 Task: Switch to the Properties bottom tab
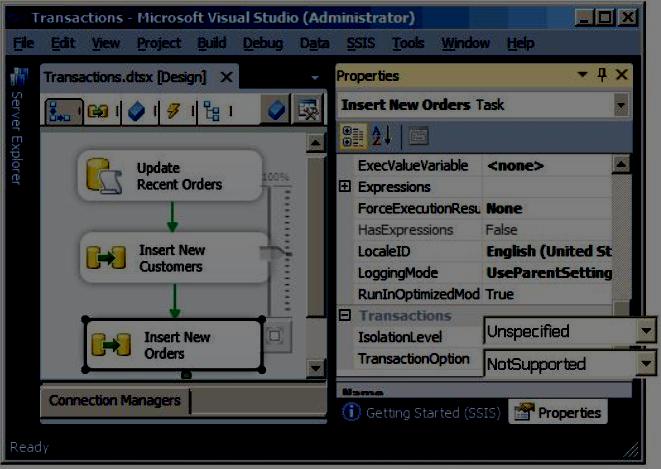(558, 412)
